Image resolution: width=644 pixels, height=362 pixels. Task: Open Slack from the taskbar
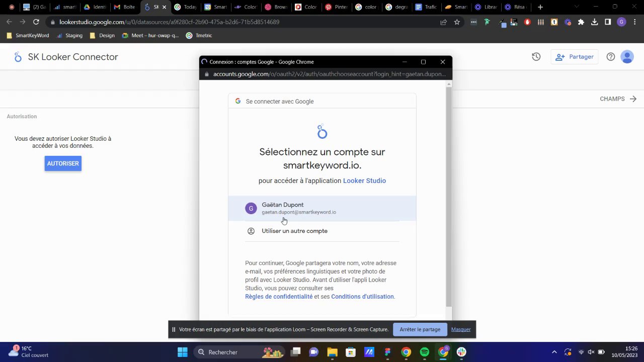(461, 352)
